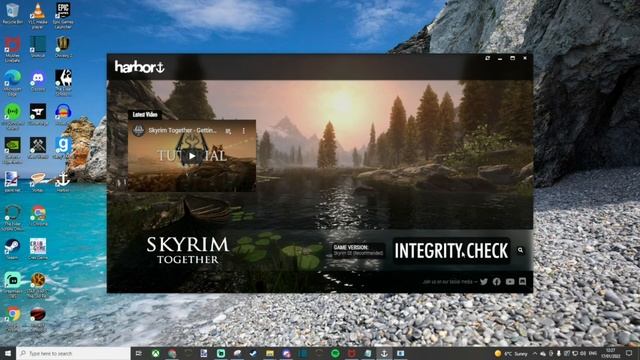This screenshot has width=640, height=360.
Task: Click the Harbor logo in the header
Action: point(139,67)
